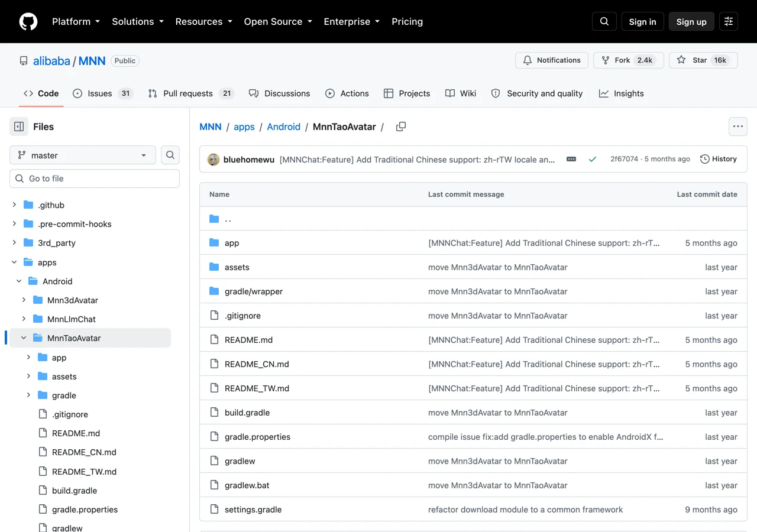
Task: Select build.gradle in the sidebar tree
Action: [x=75, y=491]
